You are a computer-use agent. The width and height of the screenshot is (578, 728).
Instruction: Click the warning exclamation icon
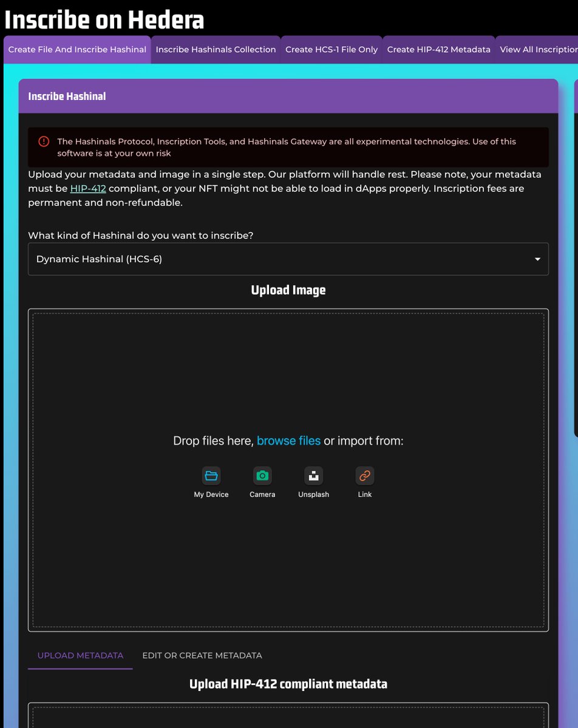pyautogui.click(x=43, y=141)
